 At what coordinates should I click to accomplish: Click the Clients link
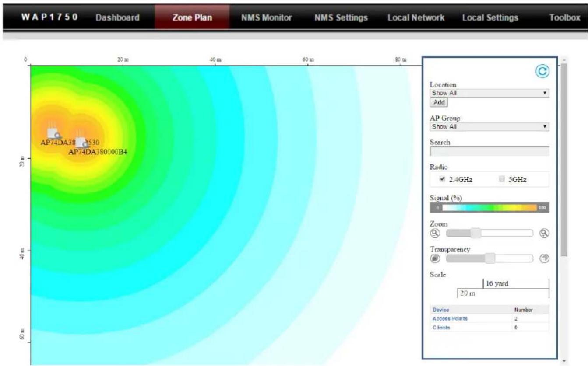pos(441,328)
